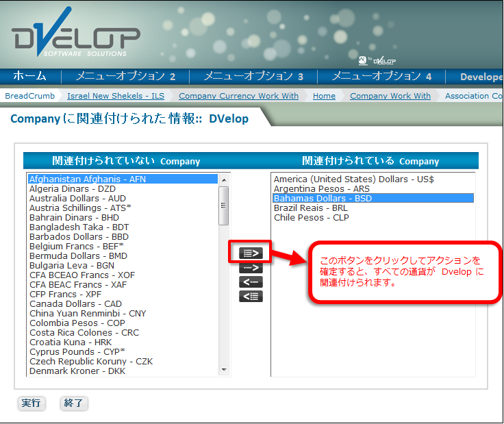This screenshot has height=424, width=504.
Task: Select Barbados Dollars - BBD
Action: [123, 237]
